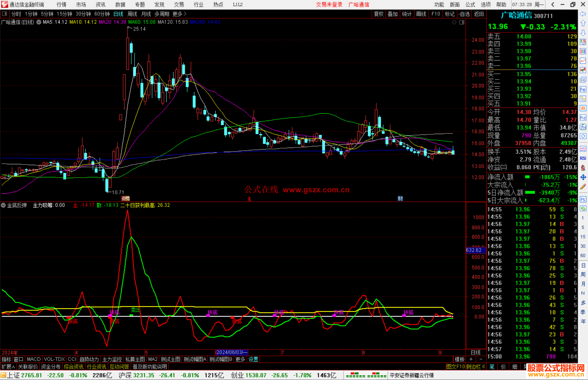Click the 复权 button
Screen dimensions: 588x380
(x=378, y=14)
